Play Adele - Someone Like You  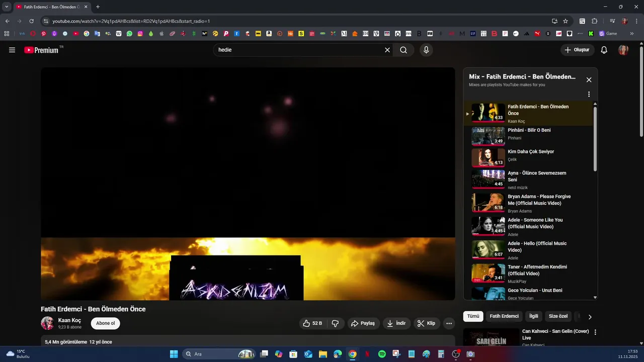click(529, 226)
